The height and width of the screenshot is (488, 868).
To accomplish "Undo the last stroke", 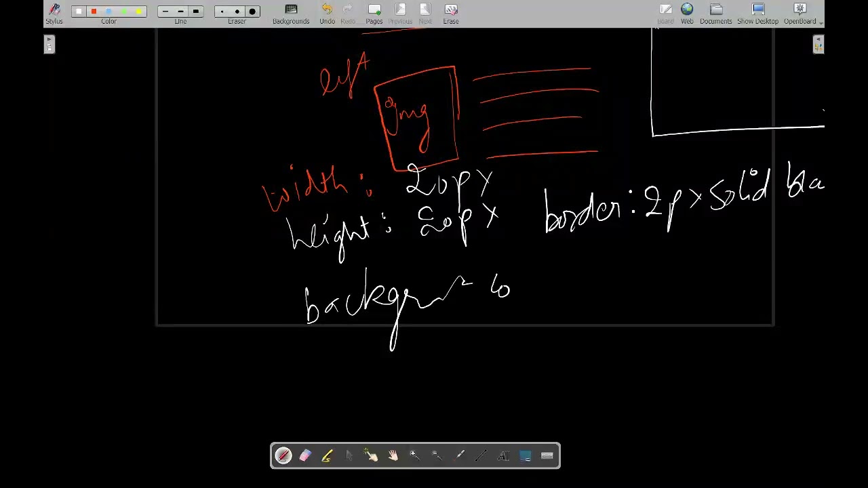I will (x=327, y=13).
